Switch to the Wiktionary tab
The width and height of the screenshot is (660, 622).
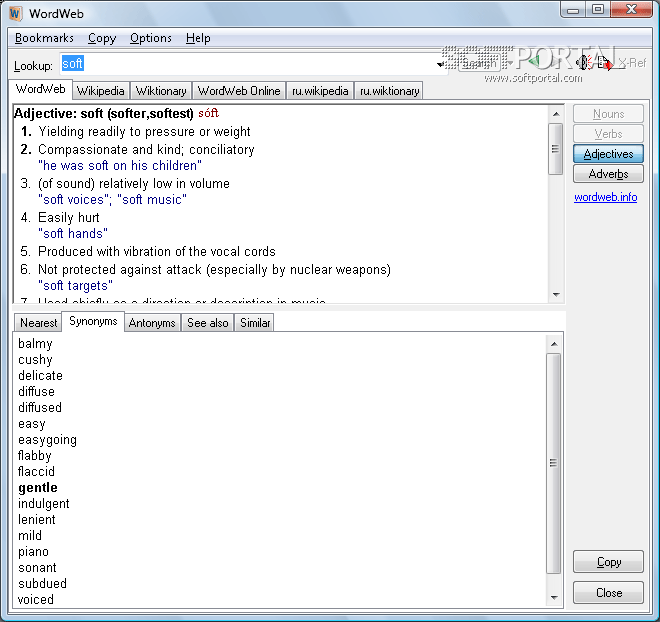(x=161, y=91)
